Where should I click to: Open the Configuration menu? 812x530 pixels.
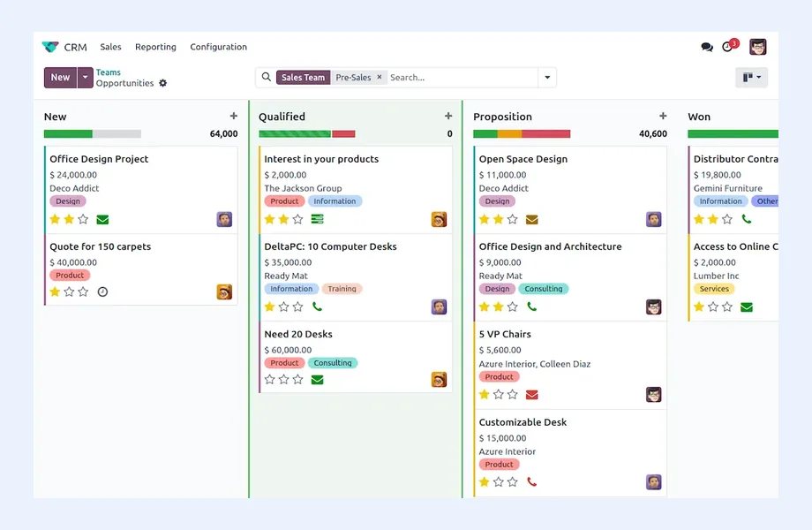click(219, 47)
